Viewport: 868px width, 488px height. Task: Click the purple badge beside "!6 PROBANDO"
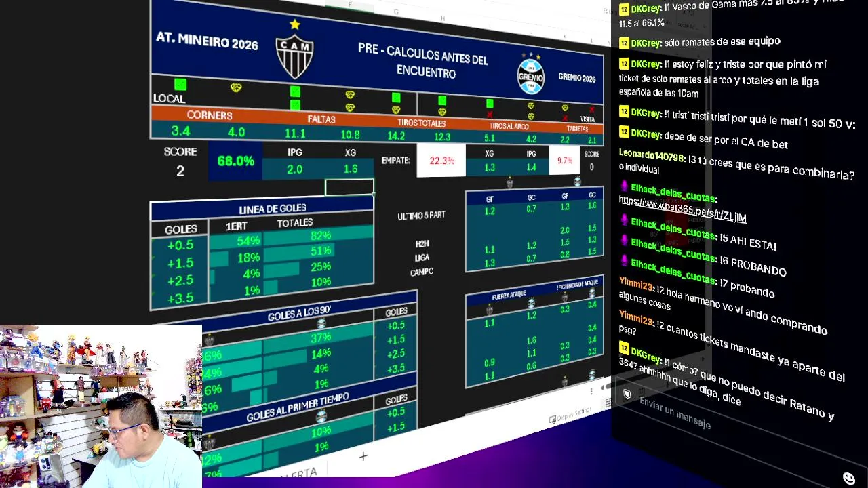624,241
